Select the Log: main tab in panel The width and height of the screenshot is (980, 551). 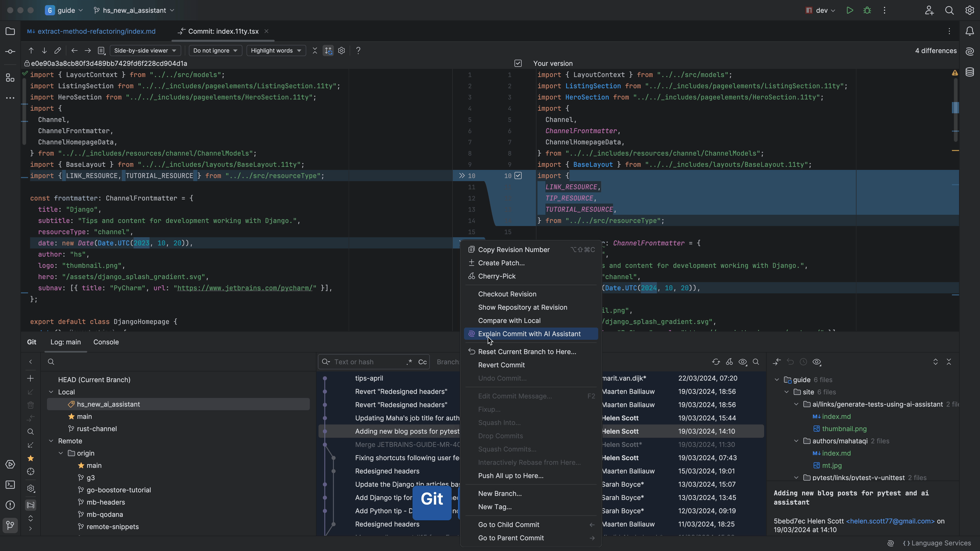pos(65,342)
